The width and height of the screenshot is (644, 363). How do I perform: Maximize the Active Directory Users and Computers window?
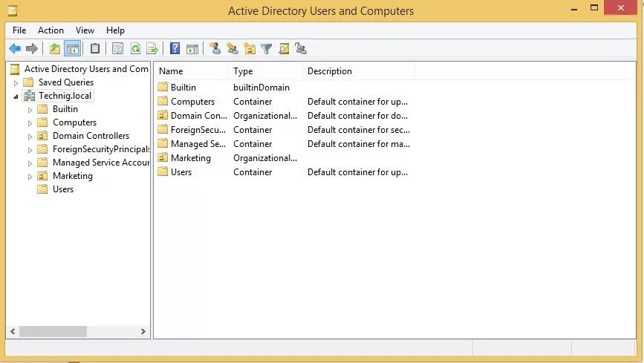(x=594, y=7)
